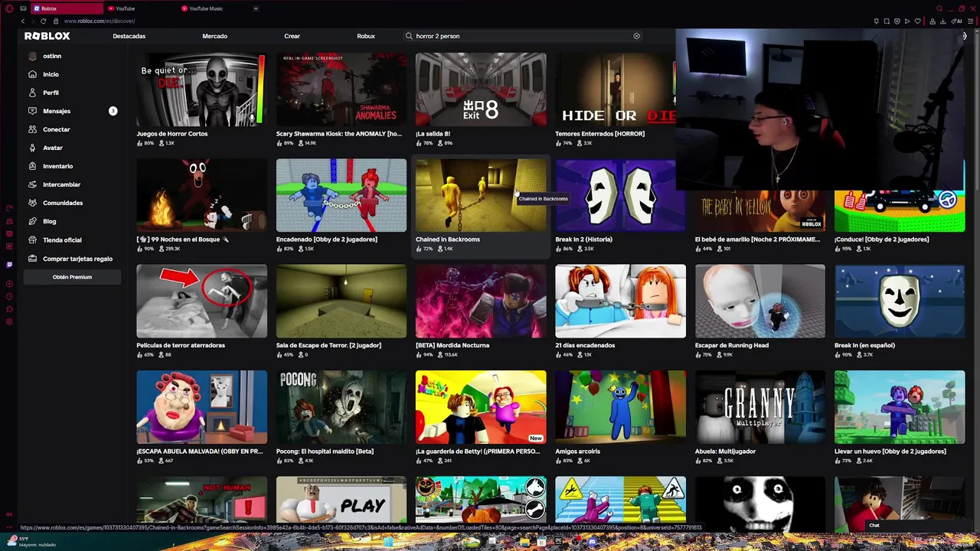Click the Twitch icon in Opera sidebar
Image resolution: width=980 pixels, height=551 pixels.
pyautogui.click(x=9, y=265)
